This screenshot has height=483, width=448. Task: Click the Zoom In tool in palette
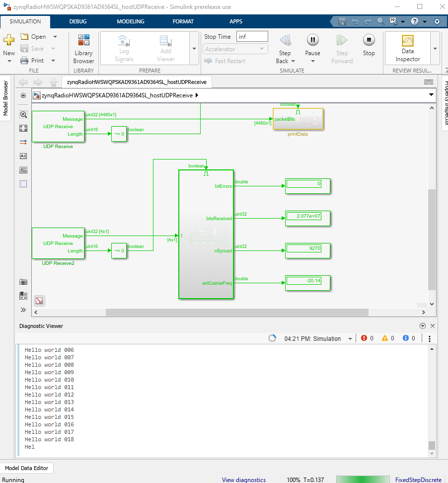pyautogui.click(x=23, y=114)
